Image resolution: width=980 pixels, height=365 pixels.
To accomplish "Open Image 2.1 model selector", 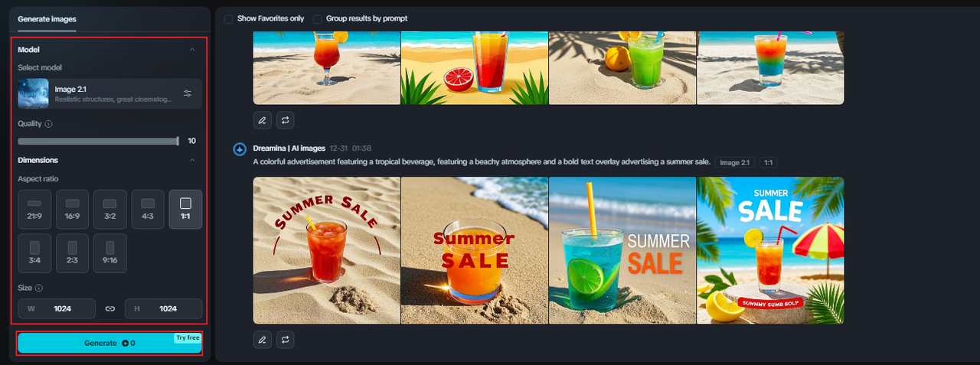I will [110, 93].
